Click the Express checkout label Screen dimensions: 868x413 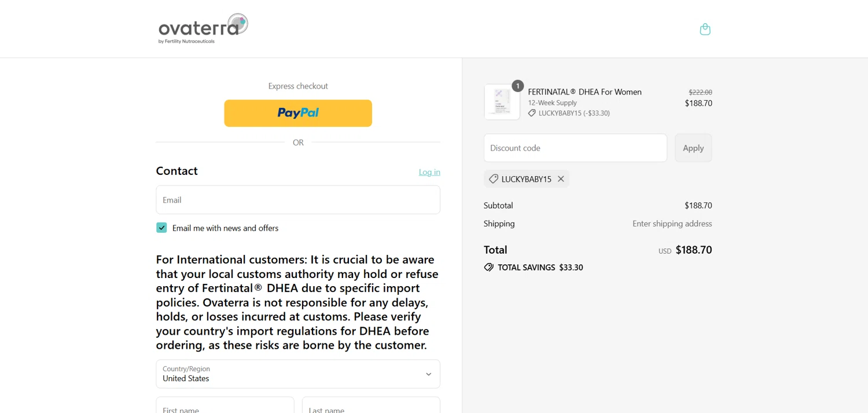[x=298, y=86]
